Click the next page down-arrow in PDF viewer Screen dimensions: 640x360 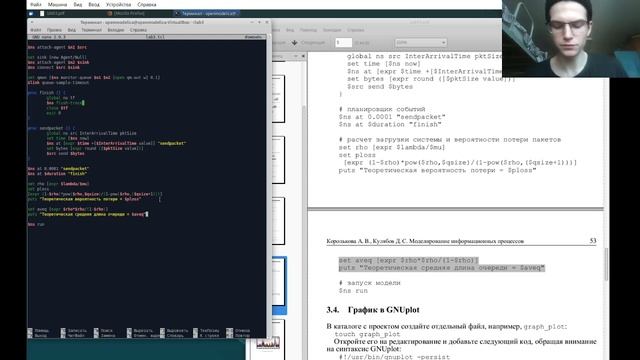pos(294,42)
